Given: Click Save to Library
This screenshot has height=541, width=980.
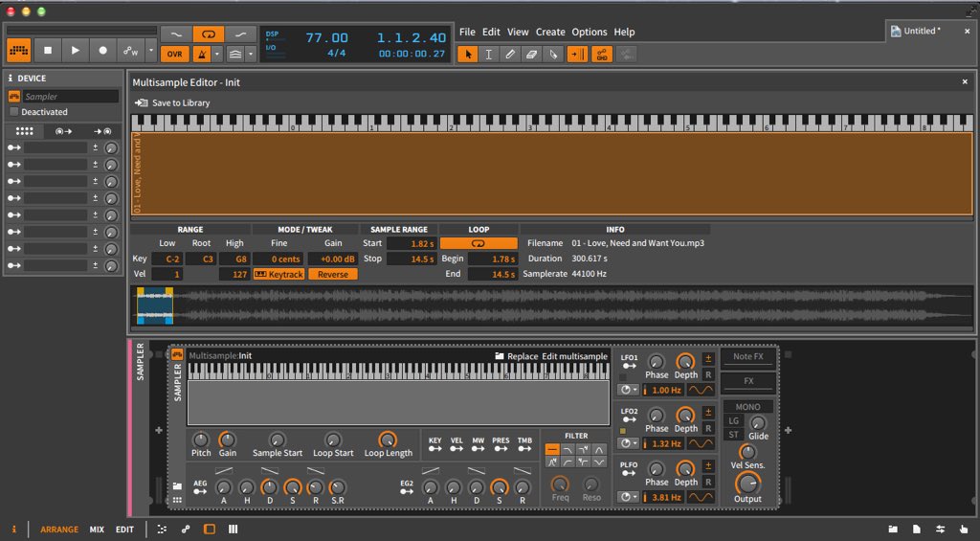Looking at the screenshot, I should pos(173,102).
